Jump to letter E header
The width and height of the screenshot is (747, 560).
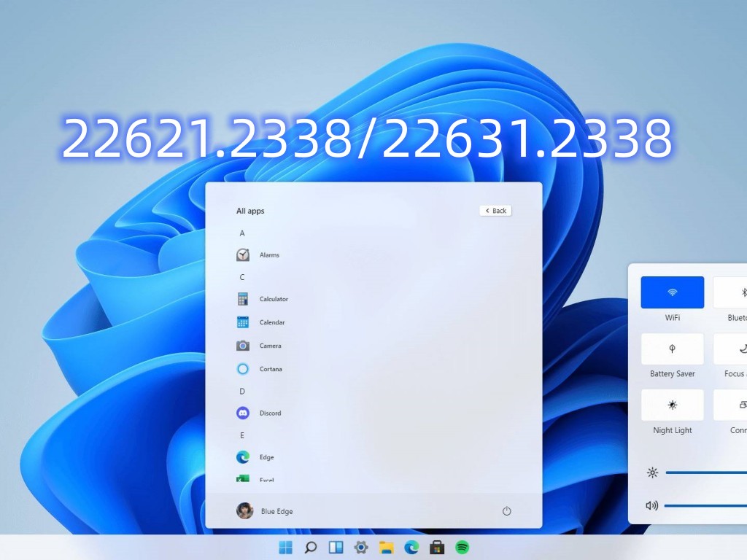point(242,435)
